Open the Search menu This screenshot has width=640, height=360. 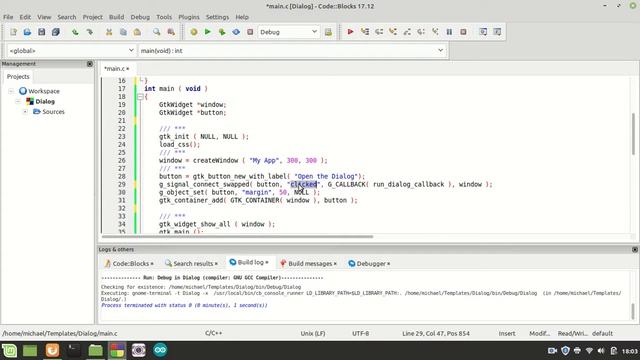coord(67,17)
